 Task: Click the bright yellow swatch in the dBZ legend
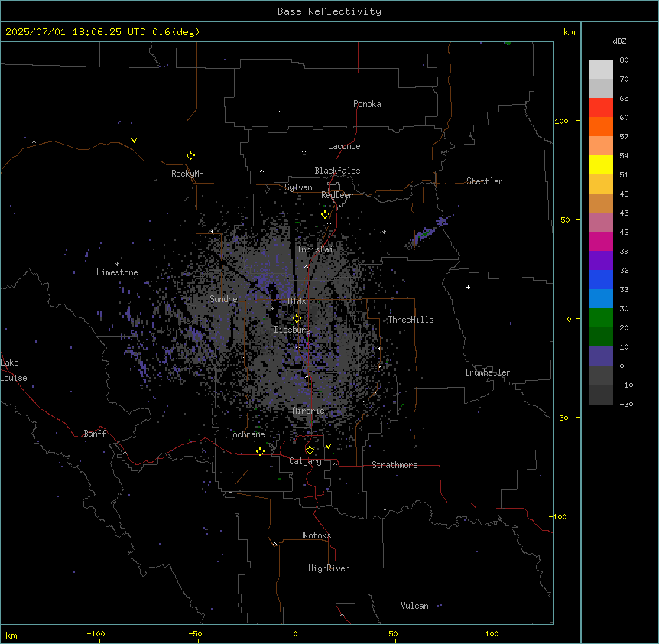(601, 164)
